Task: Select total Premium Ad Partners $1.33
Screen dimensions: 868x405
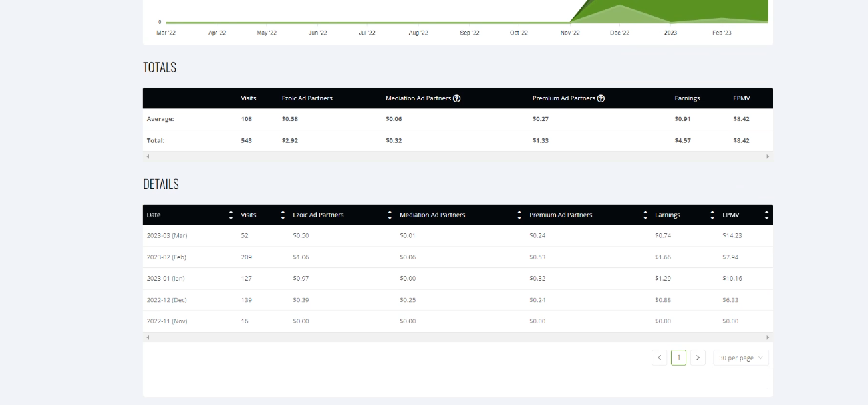Action: click(x=541, y=141)
